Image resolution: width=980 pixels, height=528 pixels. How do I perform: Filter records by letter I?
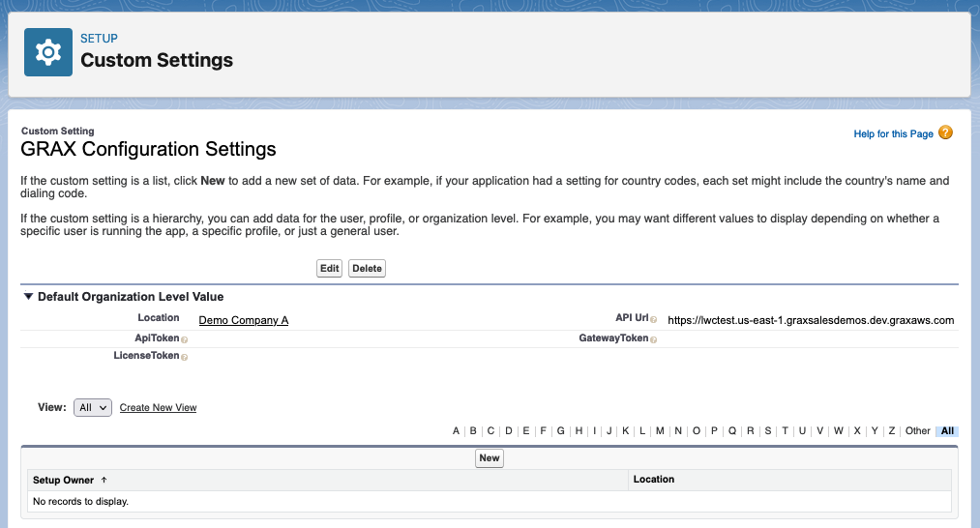594,430
